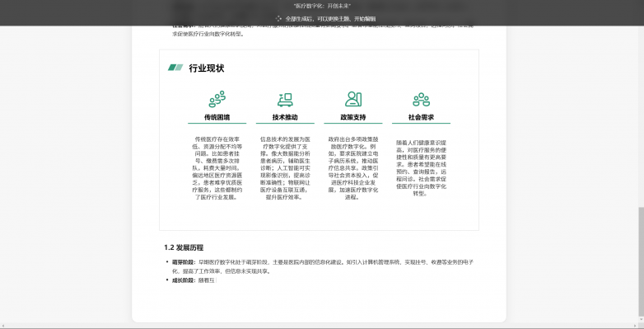Click the 成长阶段 bullet label
The width and height of the screenshot is (644, 329).
point(184,280)
